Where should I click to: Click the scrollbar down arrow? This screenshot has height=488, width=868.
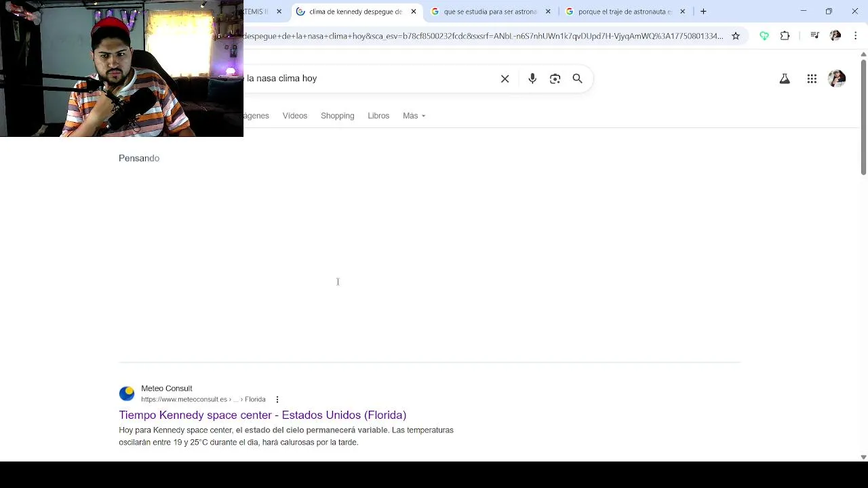863,457
